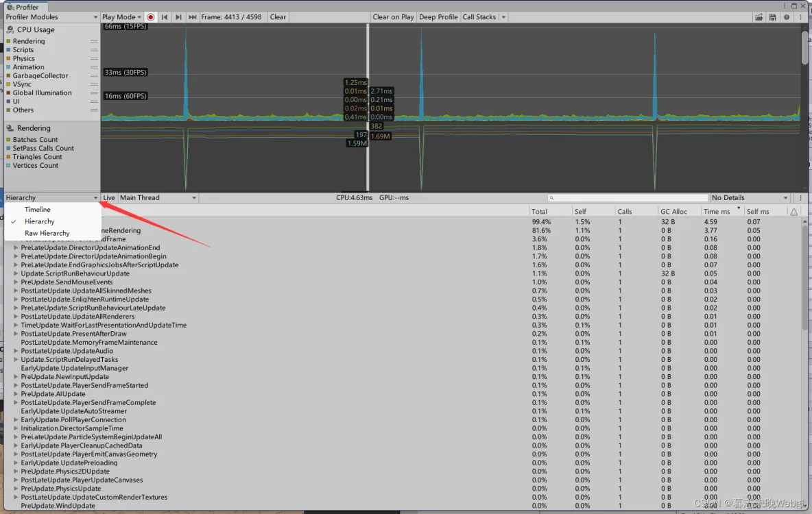812x514 pixels.
Task: Toggle Batches Count chart series
Action: [8, 140]
